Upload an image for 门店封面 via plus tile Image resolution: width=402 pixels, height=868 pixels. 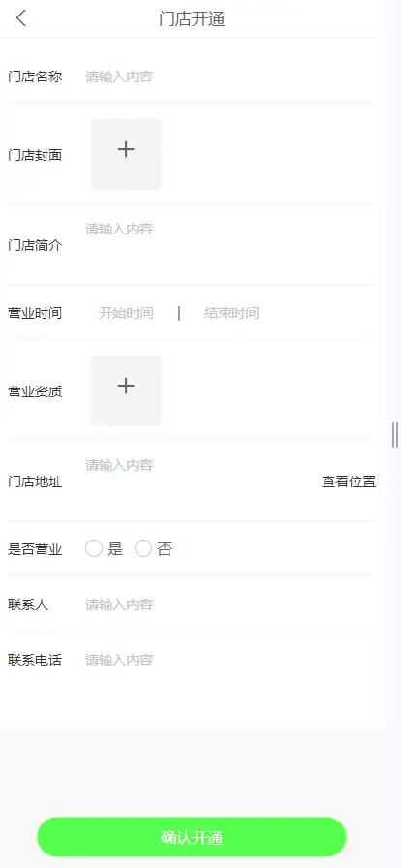point(126,154)
